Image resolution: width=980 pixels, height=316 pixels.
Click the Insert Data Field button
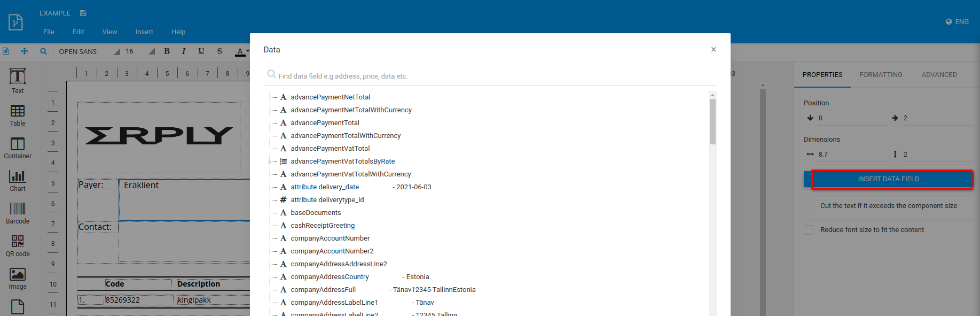click(888, 179)
